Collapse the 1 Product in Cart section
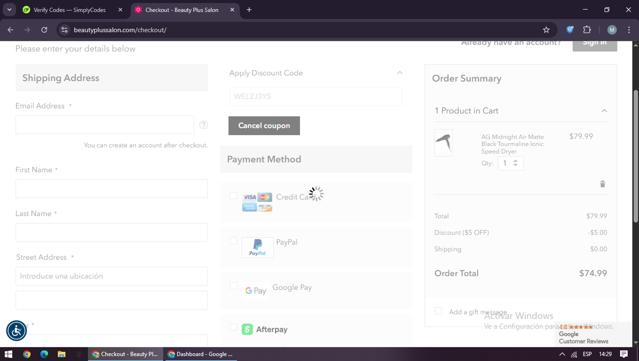This screenshot has width=639, height=361. 604,111
